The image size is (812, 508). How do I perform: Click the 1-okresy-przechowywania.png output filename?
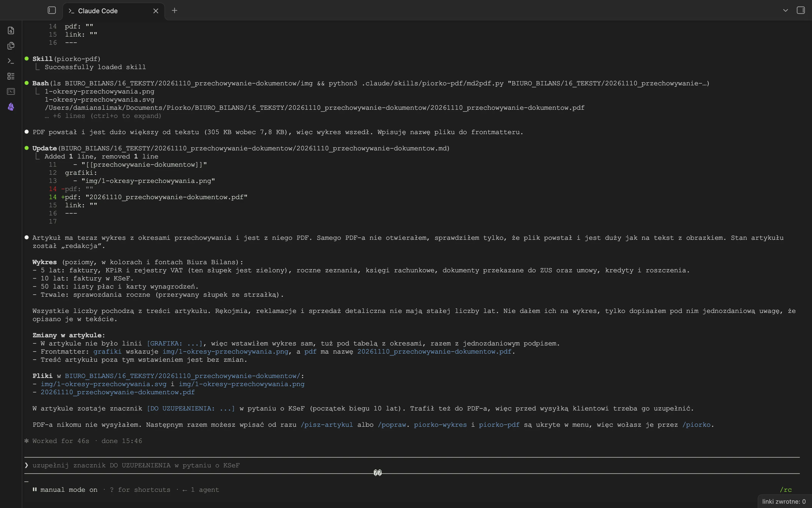100,91
